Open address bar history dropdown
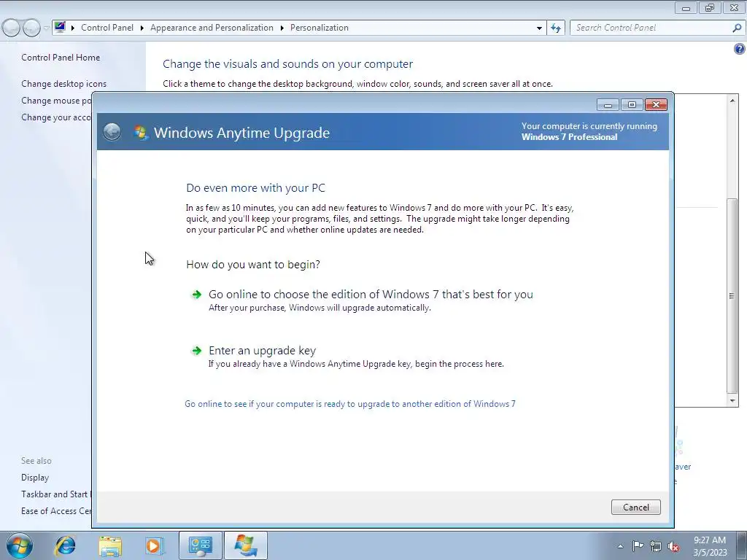The width and height of the screenshot is (747, 560). [539, 28]
